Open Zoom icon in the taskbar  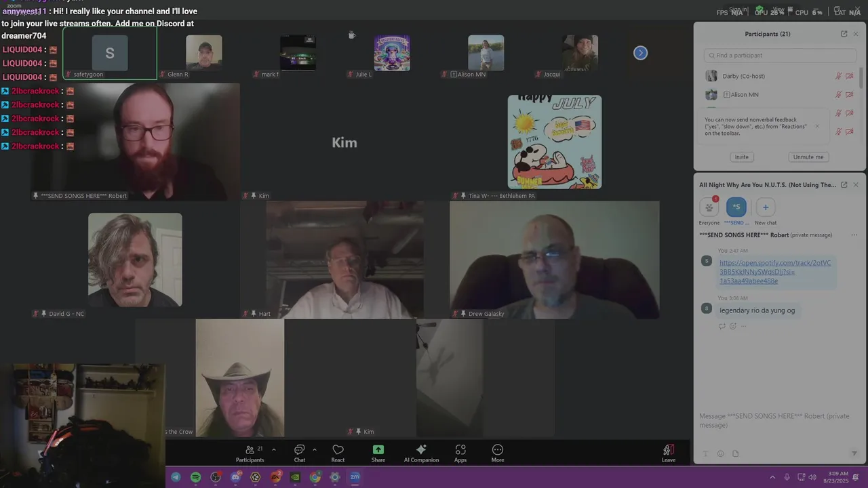point(355,477)
